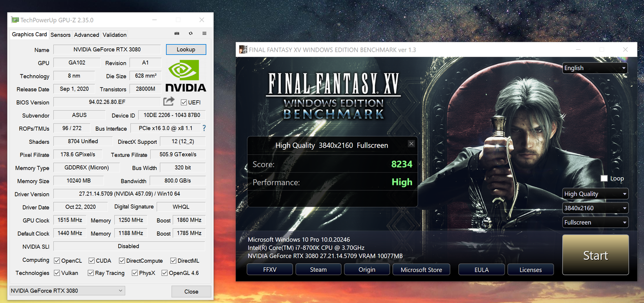Viewport: 644px width, 303px height.
Task: Open the 3840x2160 resolution dropdown
Action: tap(595, 208)
